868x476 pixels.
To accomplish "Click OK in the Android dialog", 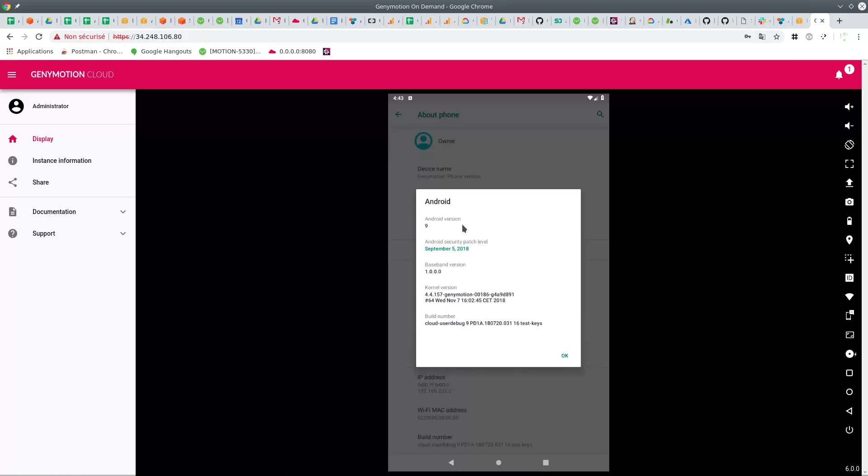I will point(564,356).
